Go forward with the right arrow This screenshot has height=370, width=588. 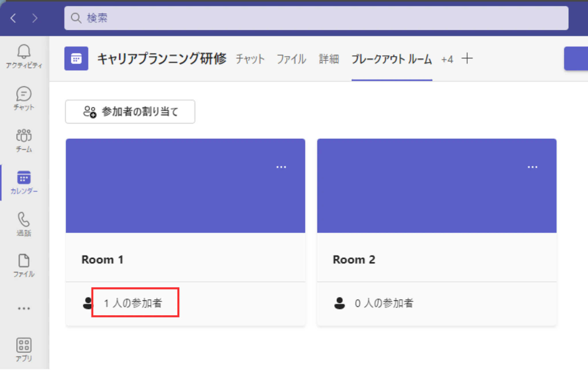coord(35,18)
